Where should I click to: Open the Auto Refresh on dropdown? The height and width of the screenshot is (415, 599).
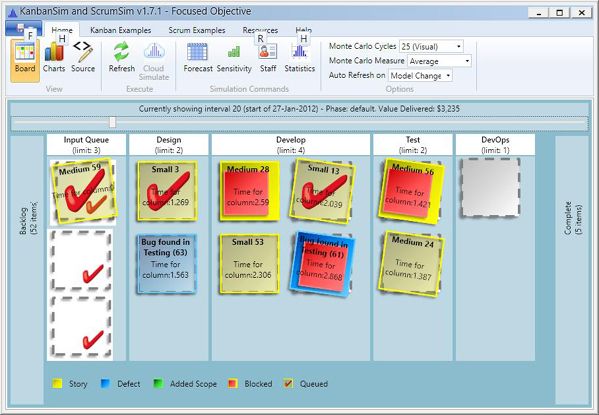coord(420,76)
